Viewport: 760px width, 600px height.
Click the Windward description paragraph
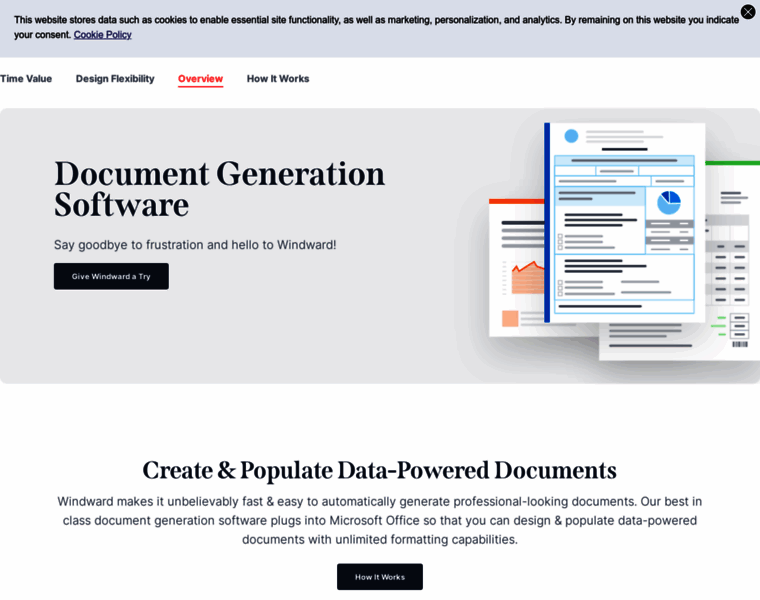tap(380, 521)
